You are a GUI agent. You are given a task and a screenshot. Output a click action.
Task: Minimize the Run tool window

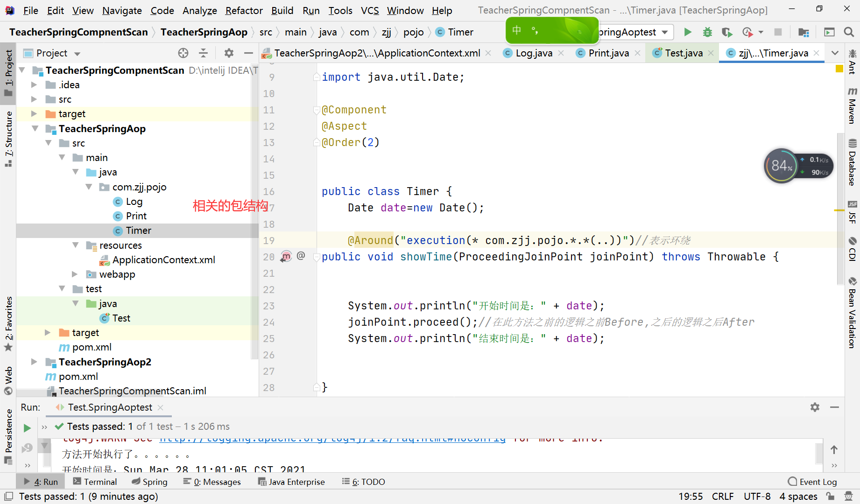[835, 407]
